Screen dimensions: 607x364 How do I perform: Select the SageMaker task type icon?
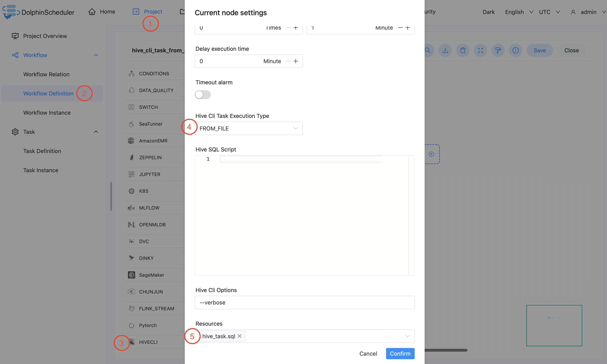point(132,275)
